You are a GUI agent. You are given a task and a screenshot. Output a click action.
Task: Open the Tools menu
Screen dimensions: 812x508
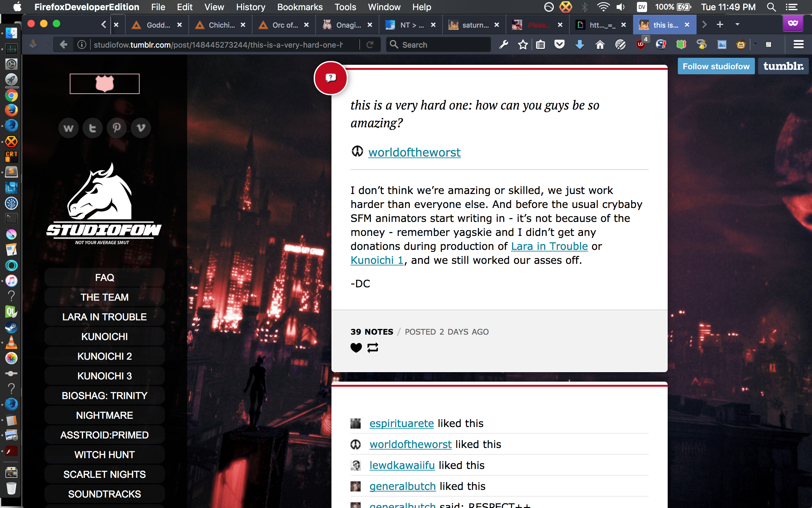(x=345, y=7)
